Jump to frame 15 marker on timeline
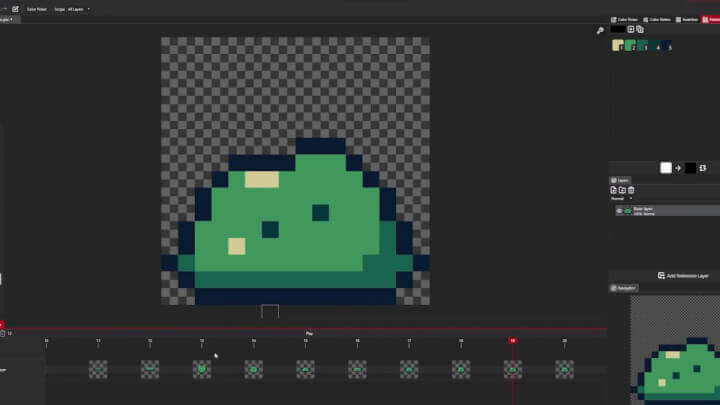This screenshot has width=720, height=405. [305, 341]
